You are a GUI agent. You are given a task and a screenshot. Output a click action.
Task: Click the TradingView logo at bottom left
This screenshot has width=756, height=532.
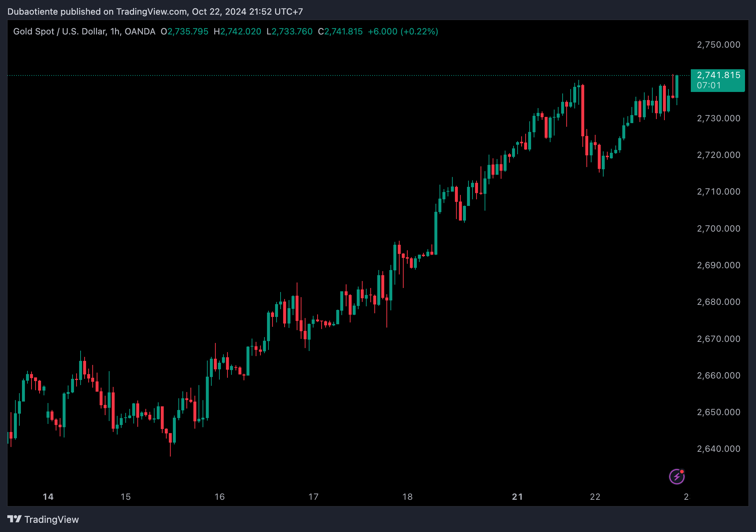tap(43, 520)
